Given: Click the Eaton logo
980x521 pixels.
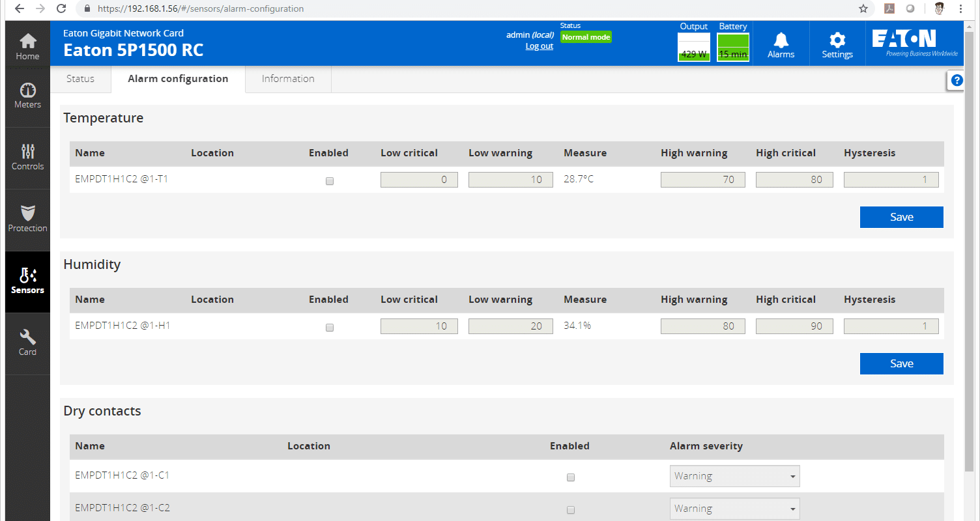Looking at the screenshot, I should pos(914,43).
